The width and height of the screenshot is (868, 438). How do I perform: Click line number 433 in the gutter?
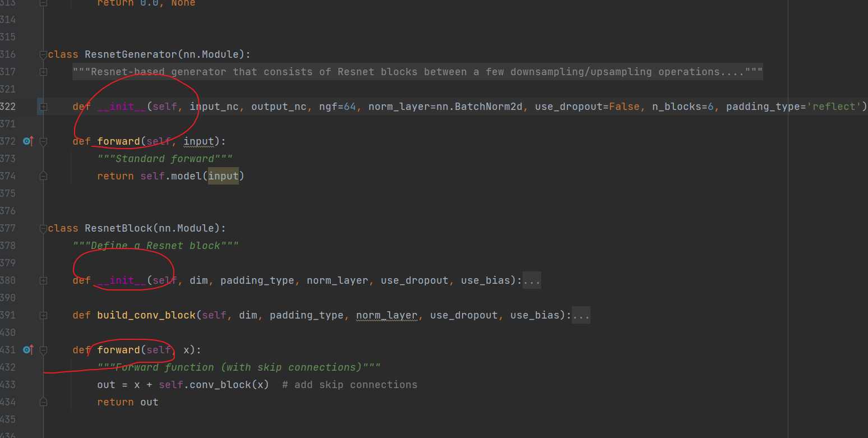coord(8,385)
